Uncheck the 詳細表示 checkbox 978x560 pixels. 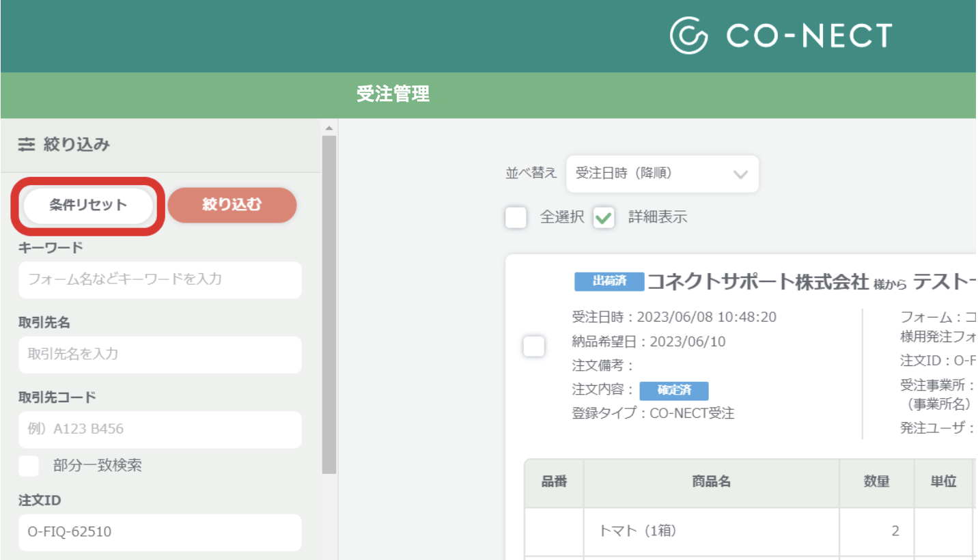coord(604,218)
